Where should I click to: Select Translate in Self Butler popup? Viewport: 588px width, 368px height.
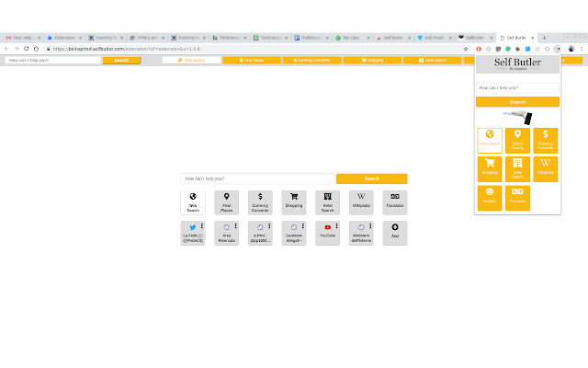coord(517,198)
